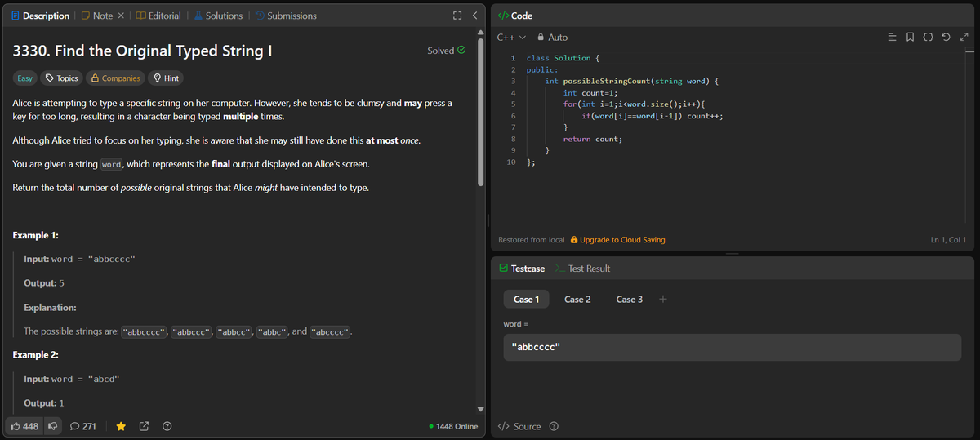Select the Code panel tab
Image resolution: width=980 pixels, height=440 pixels.
[x=515, y=16]
